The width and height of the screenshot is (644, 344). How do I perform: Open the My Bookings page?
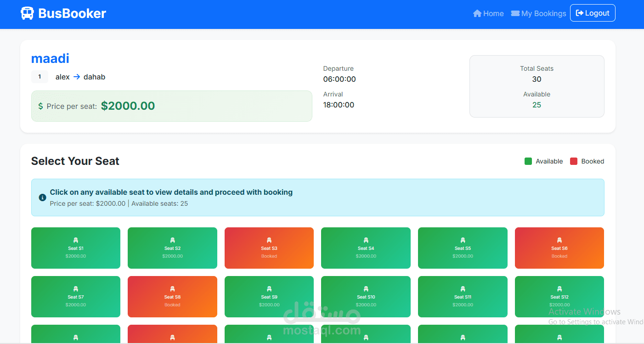click(x=538, y=13)
